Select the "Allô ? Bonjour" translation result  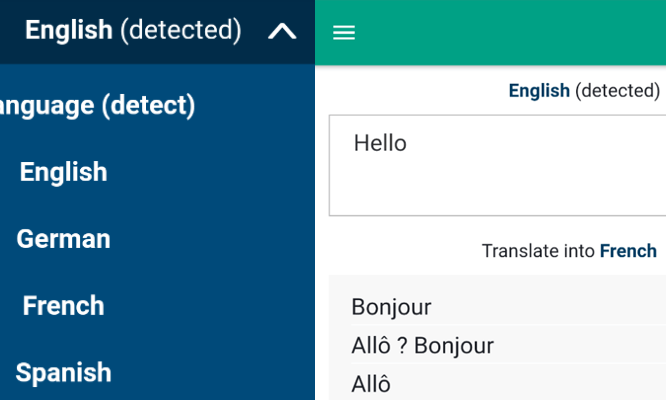pos(422,346)
